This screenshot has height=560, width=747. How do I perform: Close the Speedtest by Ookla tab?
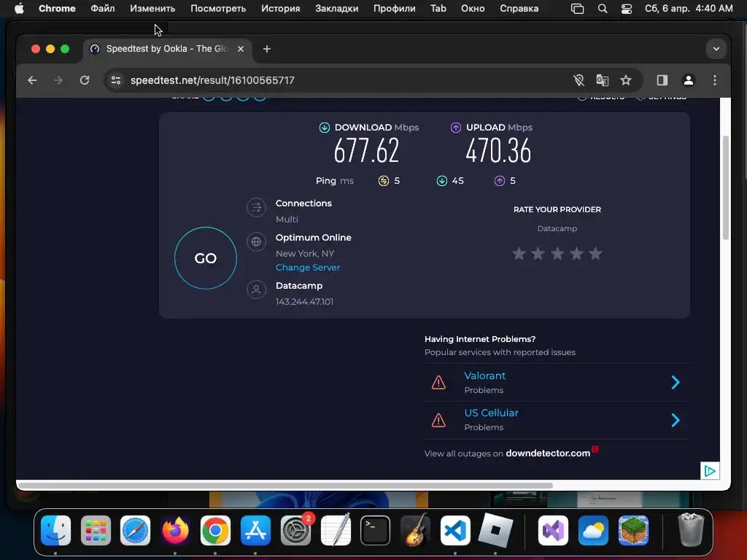(241, 49)
